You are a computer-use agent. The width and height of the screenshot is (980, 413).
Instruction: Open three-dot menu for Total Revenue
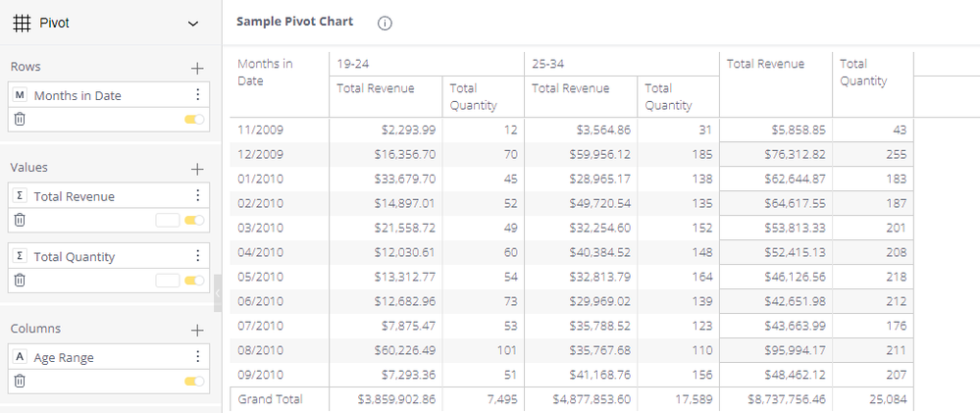point(198,196)
